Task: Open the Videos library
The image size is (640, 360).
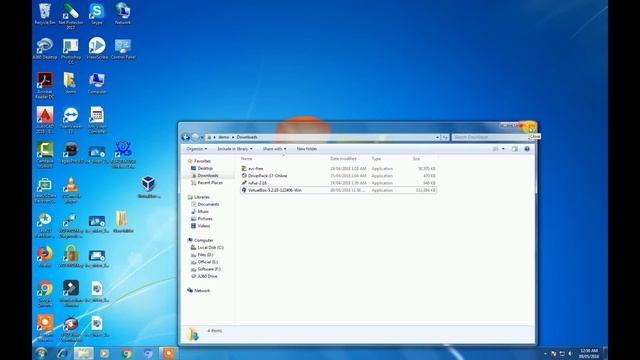Action: coord(203,226)
